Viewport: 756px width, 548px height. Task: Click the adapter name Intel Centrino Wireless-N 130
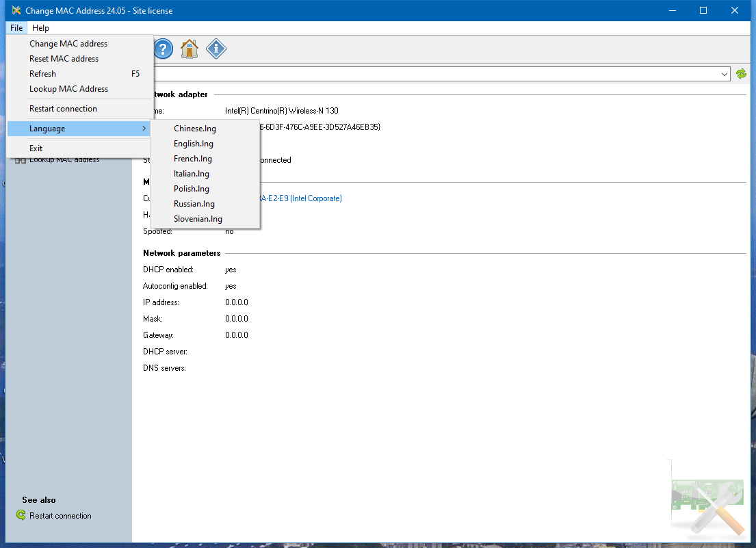pyautogui.click(x=282, y=111)
